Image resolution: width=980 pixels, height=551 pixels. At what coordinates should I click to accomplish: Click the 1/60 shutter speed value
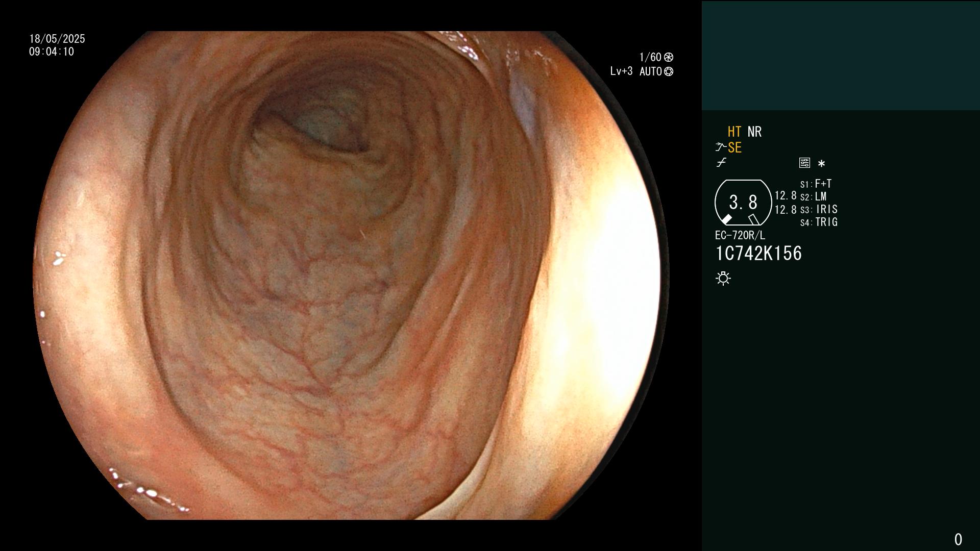tap(650, 57)
